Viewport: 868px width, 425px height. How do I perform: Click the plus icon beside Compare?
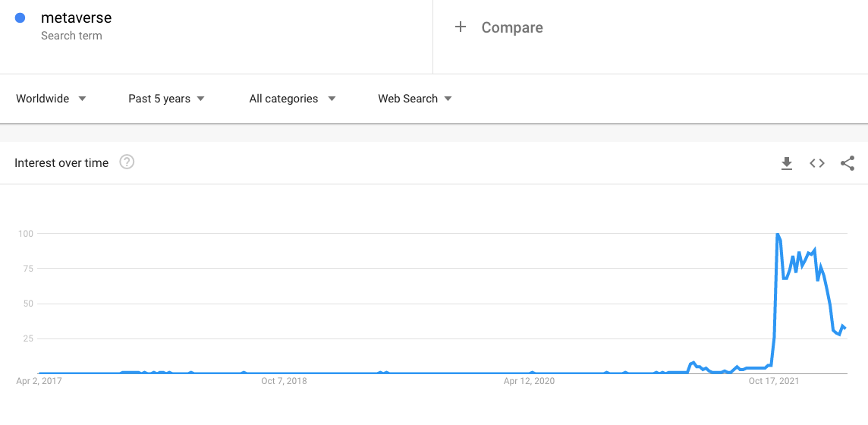(460, 27)
